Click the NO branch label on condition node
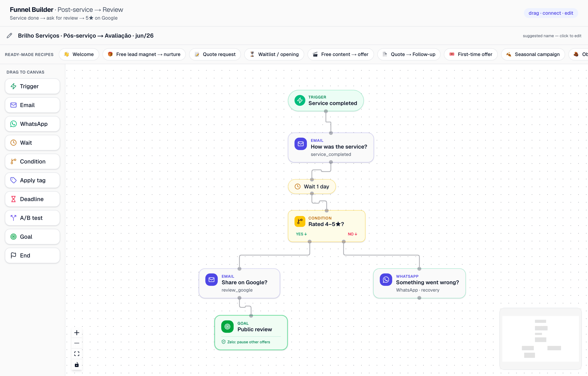 tap(352, 234)
